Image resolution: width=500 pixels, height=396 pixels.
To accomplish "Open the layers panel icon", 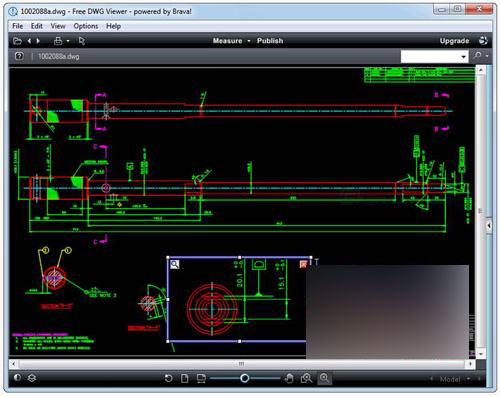I will pos(32,378).
